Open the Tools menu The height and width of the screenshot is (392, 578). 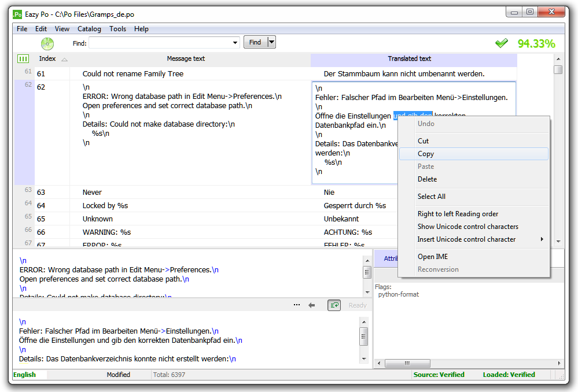pos(117,29)
